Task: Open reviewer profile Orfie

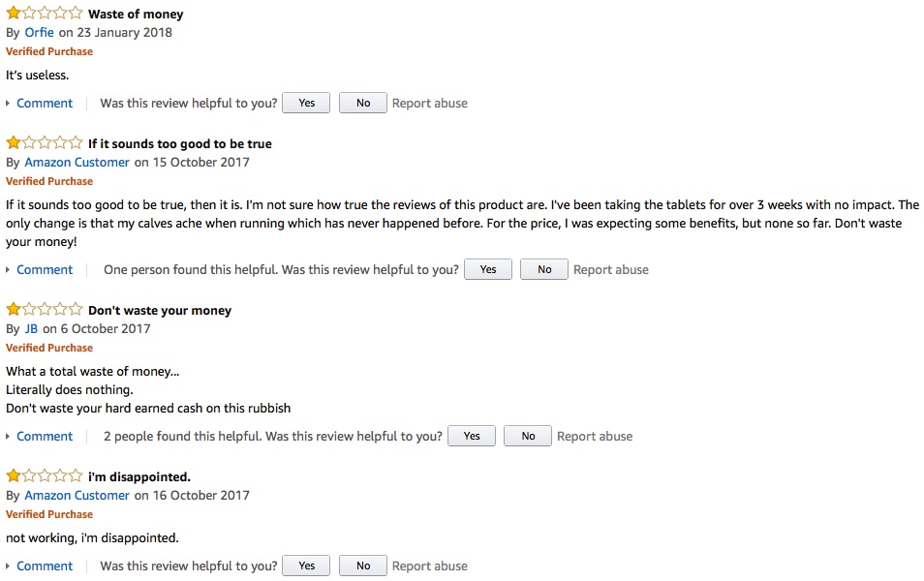Action: click(40, 32)
